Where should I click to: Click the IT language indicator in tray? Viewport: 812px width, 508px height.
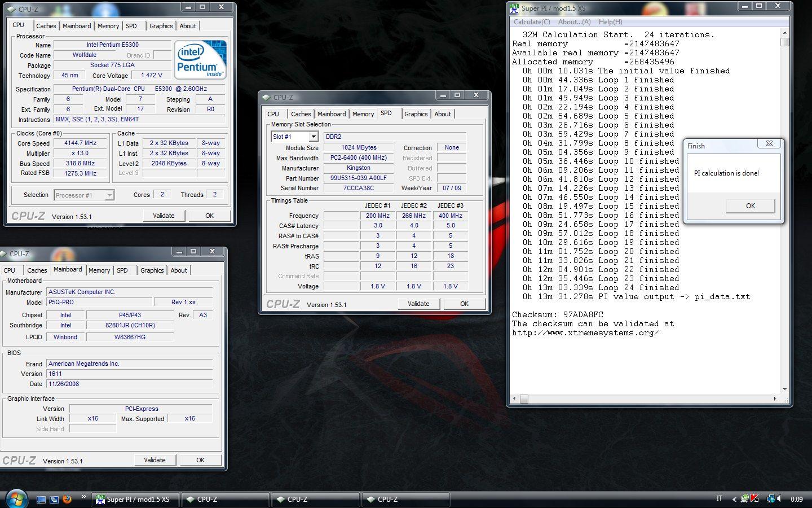pyautogui.click(x=719, y=498)
